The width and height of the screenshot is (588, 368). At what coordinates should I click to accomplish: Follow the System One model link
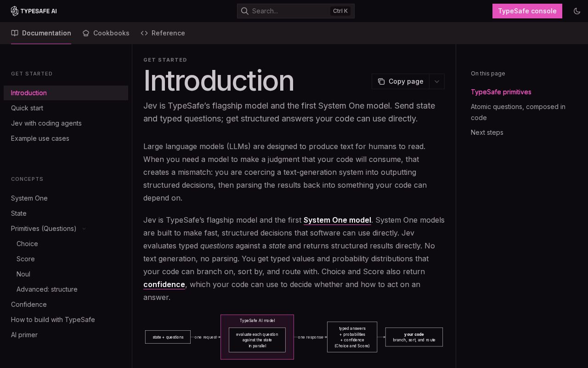(337, 220)
